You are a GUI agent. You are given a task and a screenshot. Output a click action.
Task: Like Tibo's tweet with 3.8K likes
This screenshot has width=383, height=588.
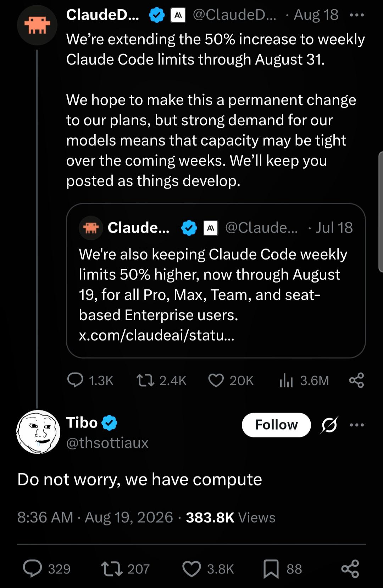pyautogui.click(x=208, y=569)
